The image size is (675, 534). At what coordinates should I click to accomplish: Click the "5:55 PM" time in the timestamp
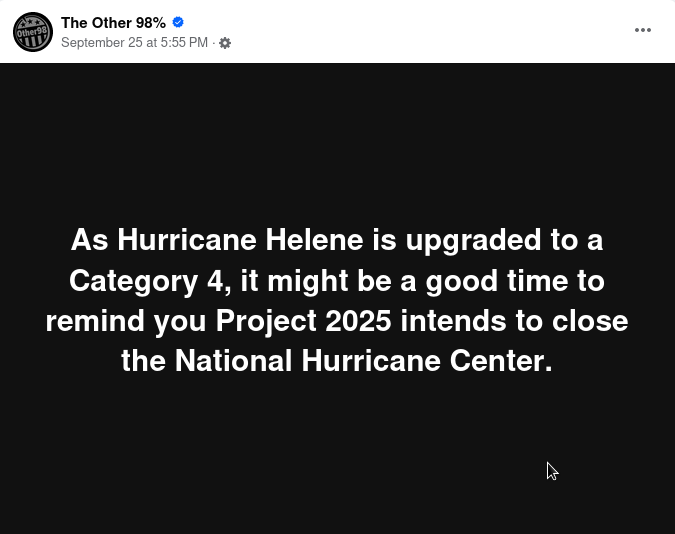pos(184,43)
